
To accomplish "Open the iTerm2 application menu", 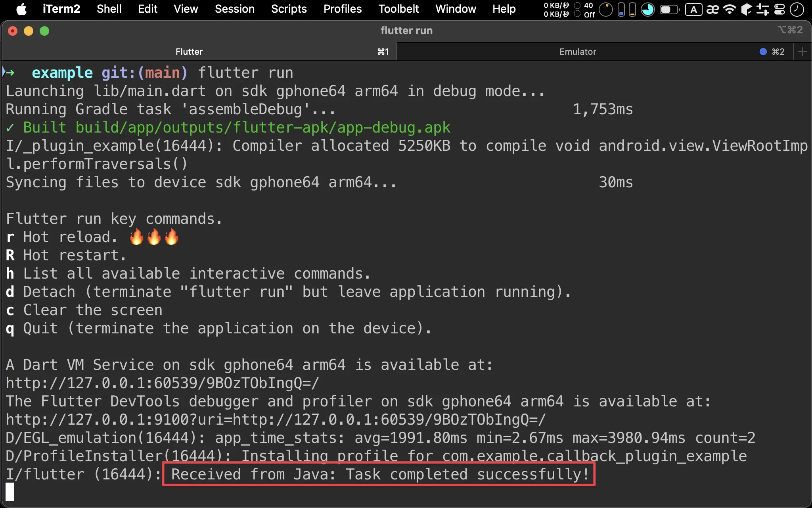I will click(61, 9).
